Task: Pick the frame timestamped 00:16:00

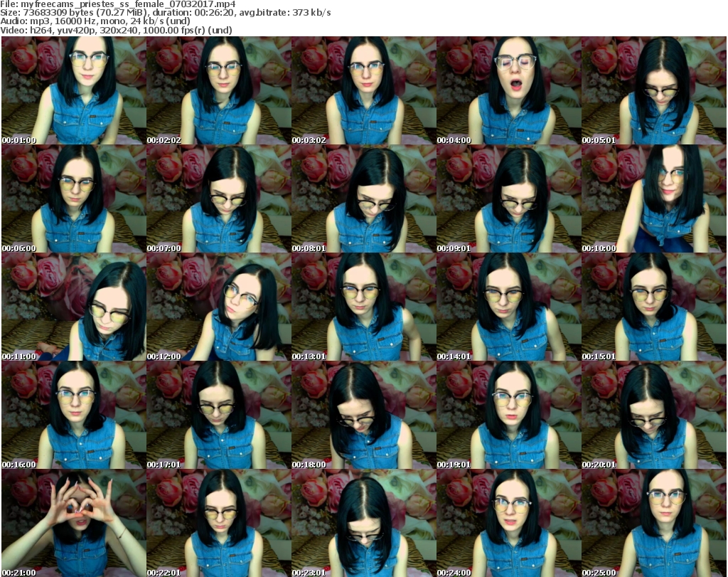Action: click(x=74, y=415)
